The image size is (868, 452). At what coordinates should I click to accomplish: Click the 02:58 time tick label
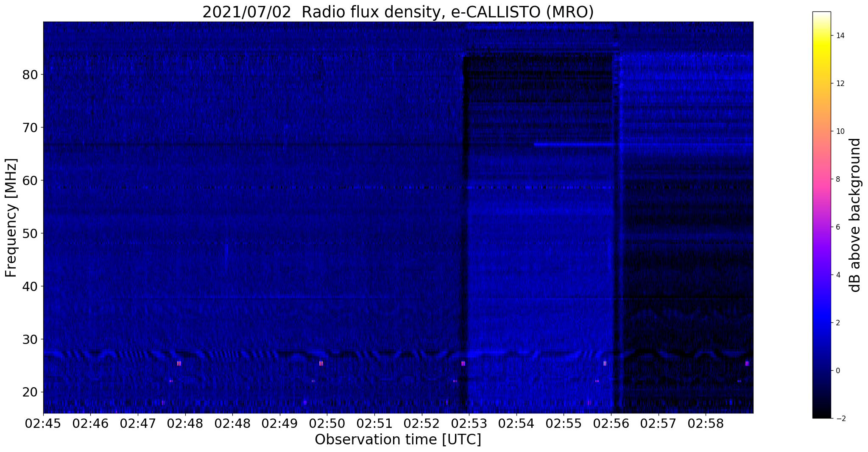[x=706, y=424]
